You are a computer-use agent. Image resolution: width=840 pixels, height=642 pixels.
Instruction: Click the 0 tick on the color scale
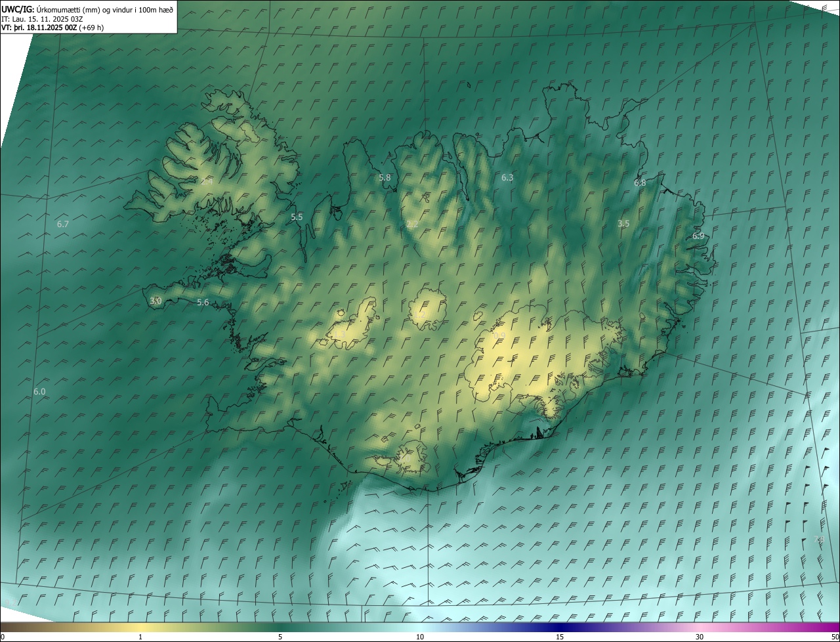click(x=3, y=637)
